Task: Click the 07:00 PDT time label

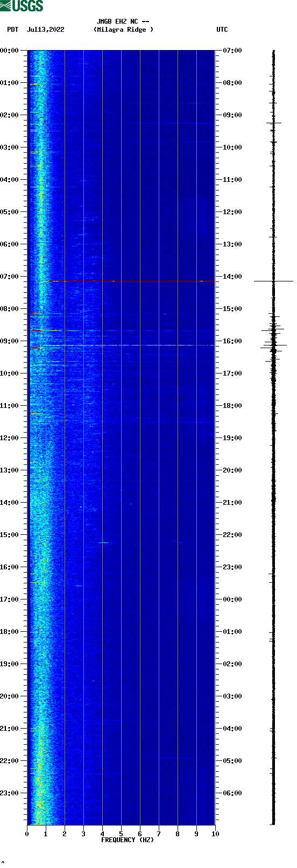Action: (x=9, y=277)
